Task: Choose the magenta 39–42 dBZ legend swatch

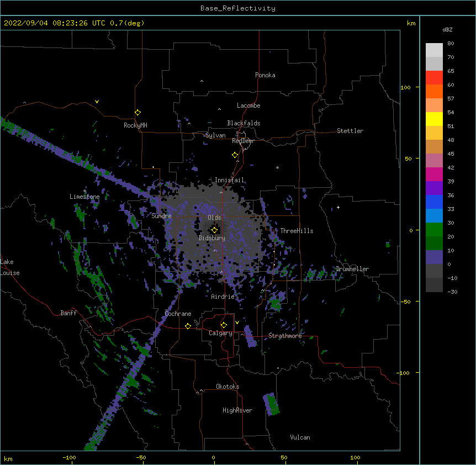Action: click(x=434, y=174)
